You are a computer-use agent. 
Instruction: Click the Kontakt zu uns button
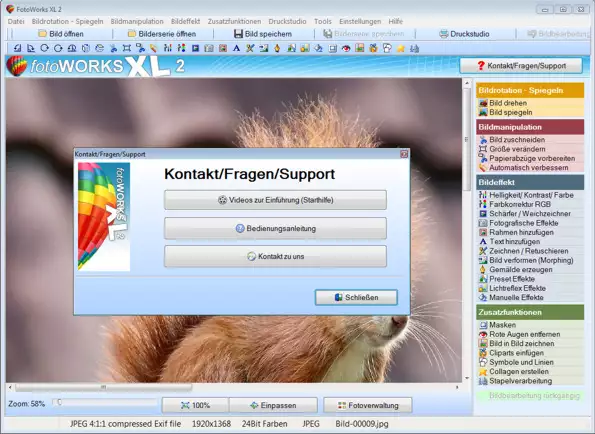click(275, 256)
